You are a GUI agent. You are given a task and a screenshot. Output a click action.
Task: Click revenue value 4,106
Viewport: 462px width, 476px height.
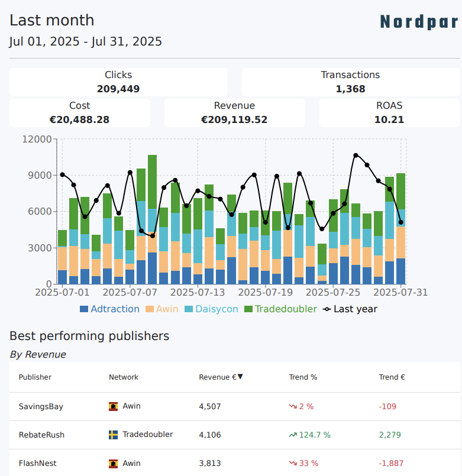[x=210, y=435]
